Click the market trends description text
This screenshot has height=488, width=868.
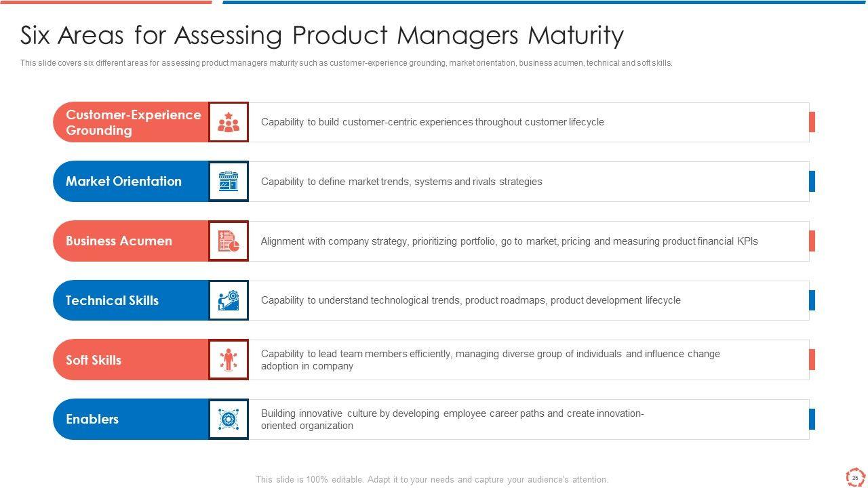tap(401, 182)
